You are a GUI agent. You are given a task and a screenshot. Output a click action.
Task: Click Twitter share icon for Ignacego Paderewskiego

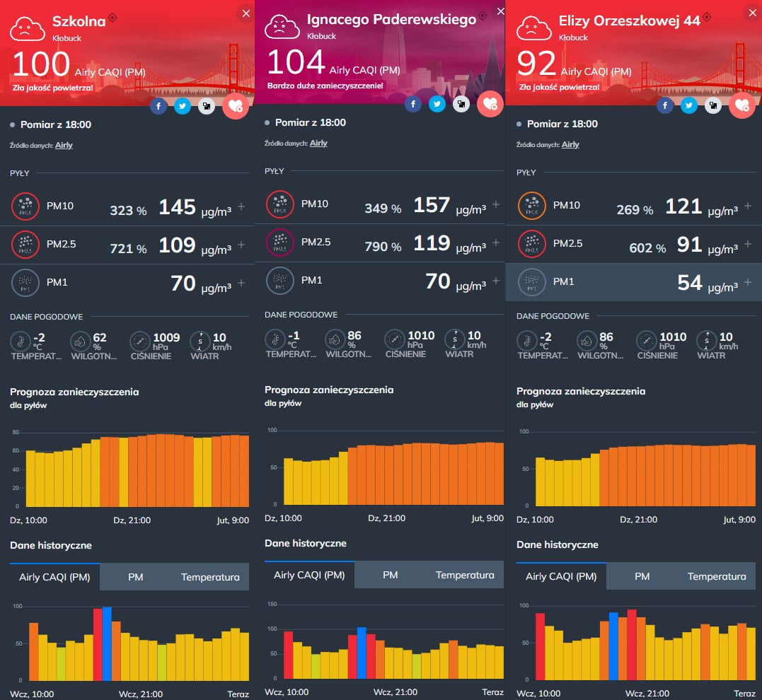click(437, 105)
